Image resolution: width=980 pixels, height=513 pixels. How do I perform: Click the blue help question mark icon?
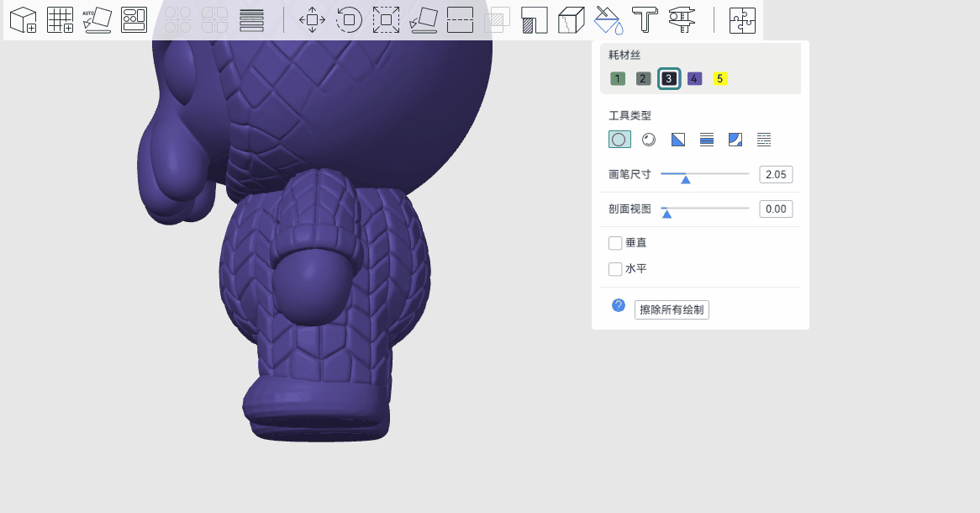point(618,305)
